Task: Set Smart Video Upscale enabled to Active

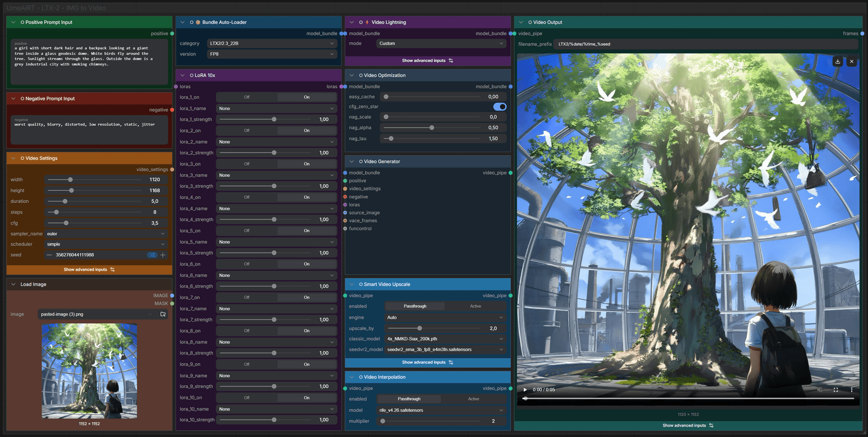Action: click(x=475, y=306)
